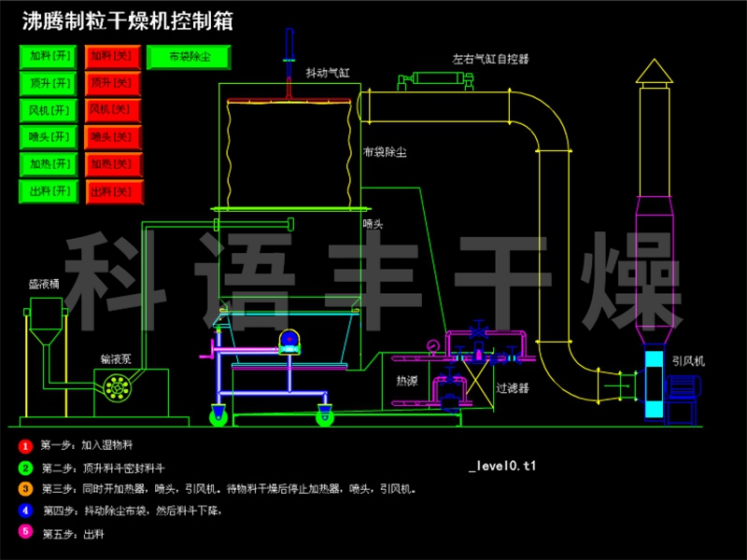Enable heating with 加热[开]
747x560 pixels.
point(49,165)
